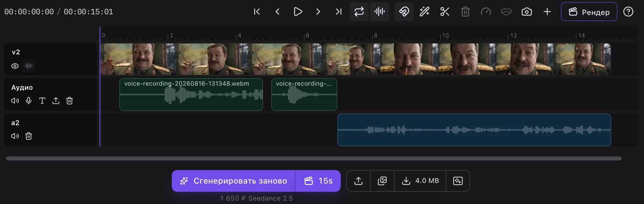Play the timeline preview
Viewport: 644px width, 204px height.
coord(298,12)
